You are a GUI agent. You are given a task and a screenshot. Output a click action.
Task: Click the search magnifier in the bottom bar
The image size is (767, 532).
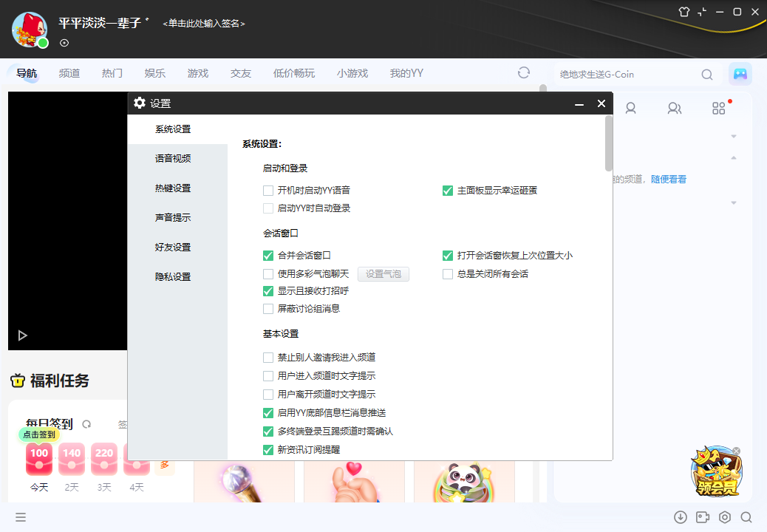(x=746, y=517)
